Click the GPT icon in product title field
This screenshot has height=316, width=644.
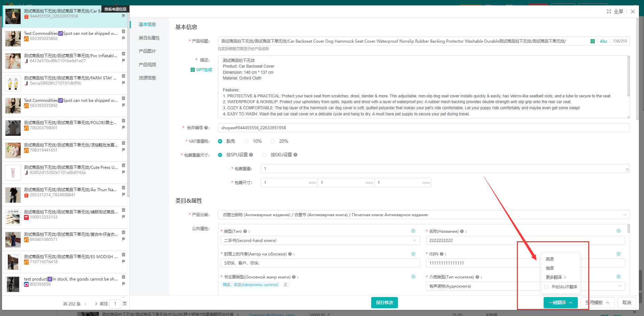click(593, 41)
